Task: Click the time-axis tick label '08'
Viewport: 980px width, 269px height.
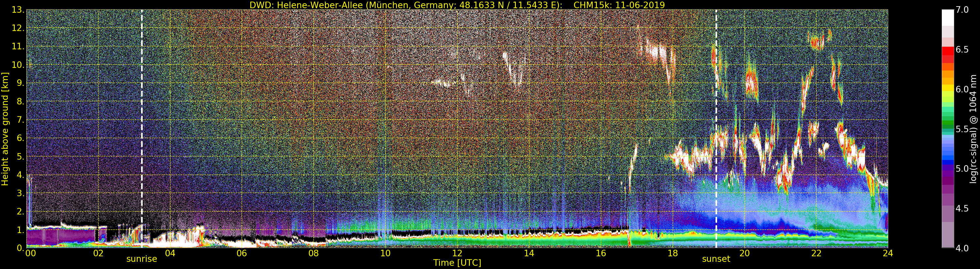Action: (x=313, y=253)
